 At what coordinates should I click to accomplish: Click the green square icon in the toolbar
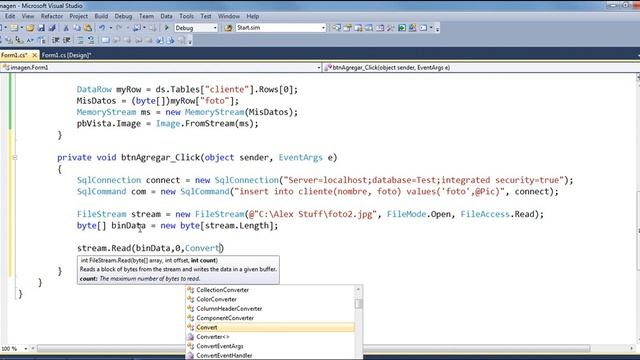pyautogui.click(x=402, y=28)
